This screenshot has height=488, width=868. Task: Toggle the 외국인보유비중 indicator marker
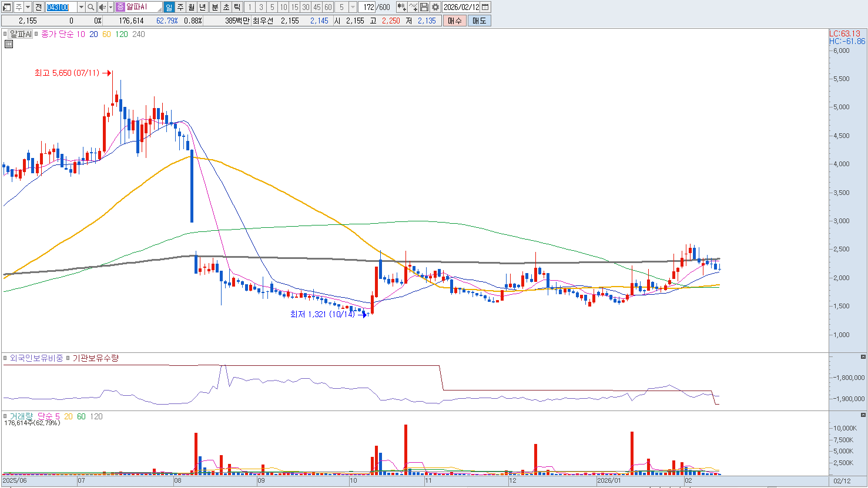pyautogui.click(x=6, y=358)
